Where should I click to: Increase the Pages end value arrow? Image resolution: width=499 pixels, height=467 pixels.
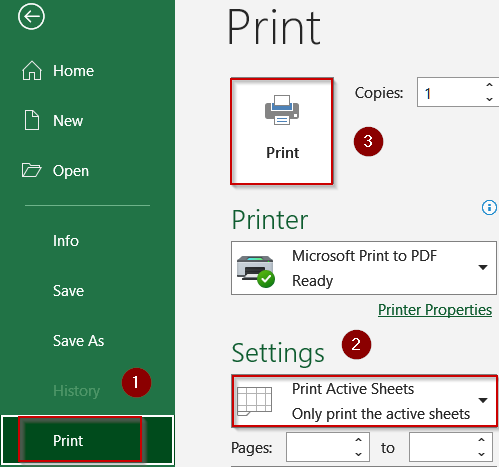pos(481,440)
